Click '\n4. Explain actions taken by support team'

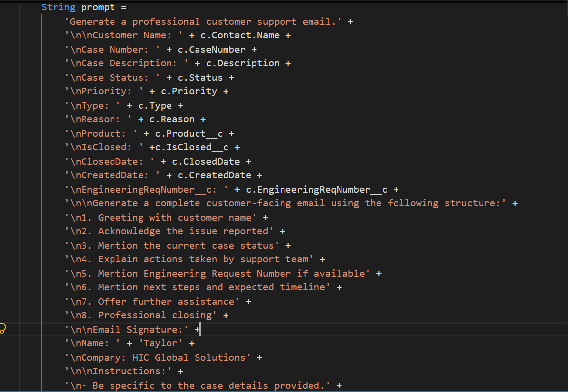(189, 259)
